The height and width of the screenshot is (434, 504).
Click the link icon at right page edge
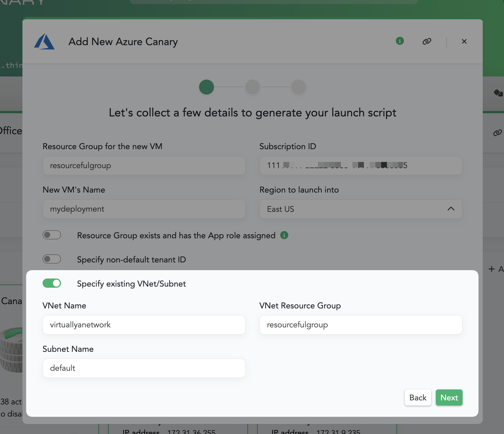click(x=497, y=133)
